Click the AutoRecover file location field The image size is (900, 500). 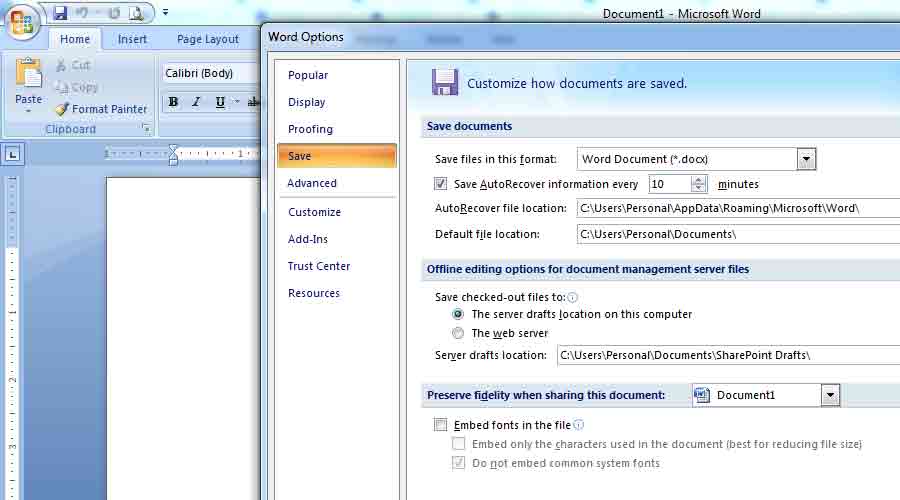pyautogui.click(x=738, y=208)
